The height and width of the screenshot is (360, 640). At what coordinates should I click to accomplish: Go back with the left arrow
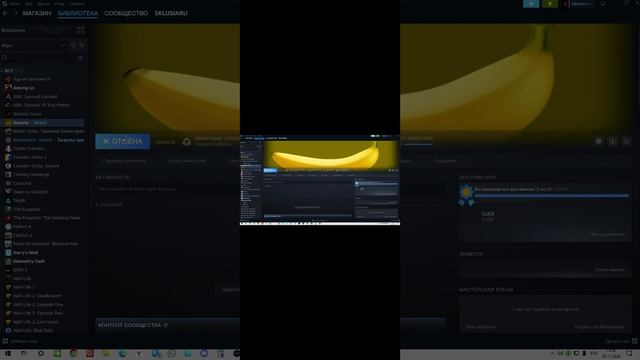[5, 13]
